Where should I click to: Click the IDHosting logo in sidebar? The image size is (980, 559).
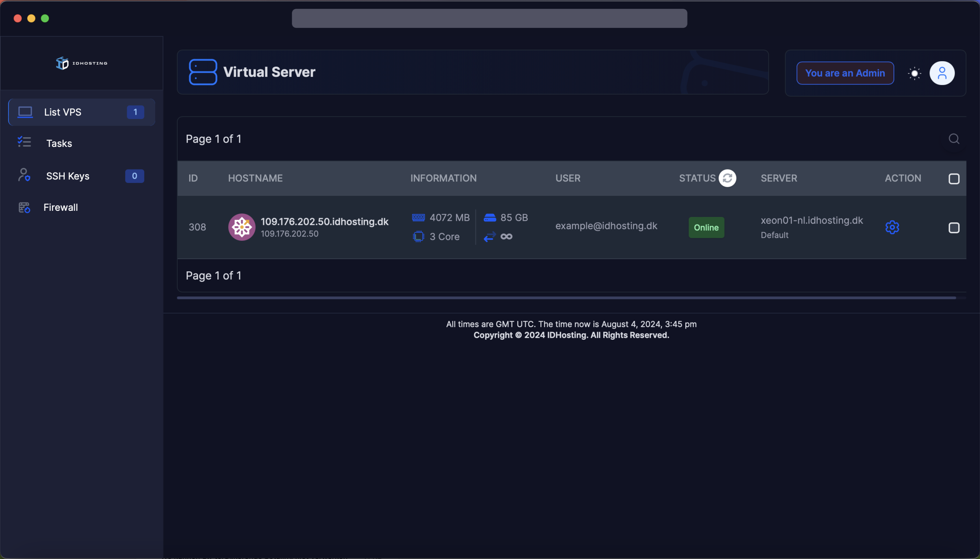[x=82, y=63]
